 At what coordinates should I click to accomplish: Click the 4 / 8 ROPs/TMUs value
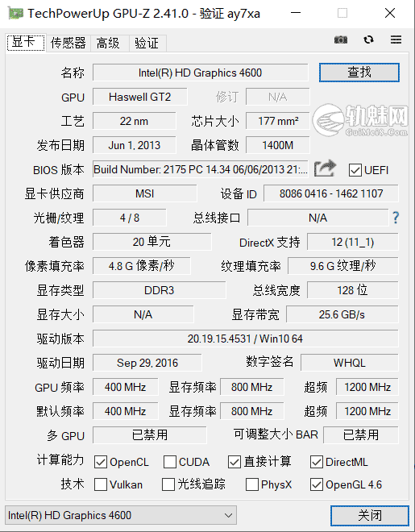(x=130, y=218)
